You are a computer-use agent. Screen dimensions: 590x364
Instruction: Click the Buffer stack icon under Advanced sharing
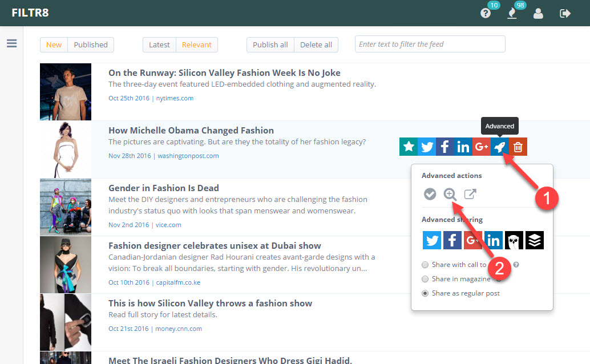click(535, 240)
